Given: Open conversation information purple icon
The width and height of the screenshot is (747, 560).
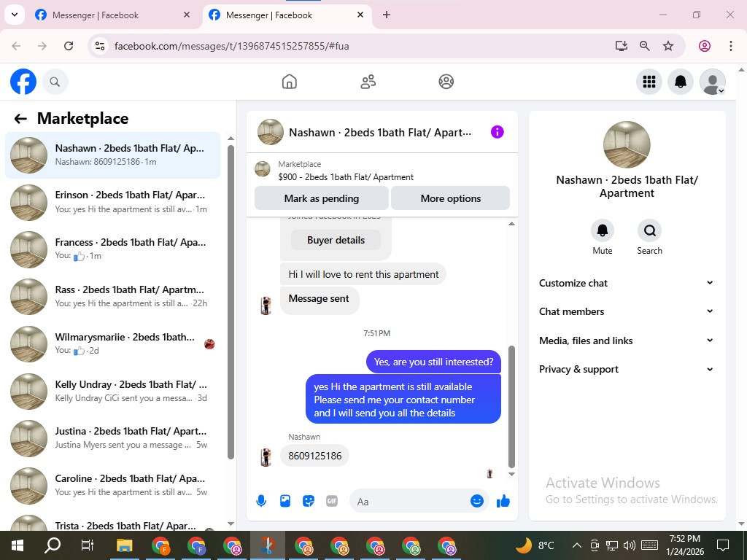Looking at the screenshot, I should click(497, 132).
